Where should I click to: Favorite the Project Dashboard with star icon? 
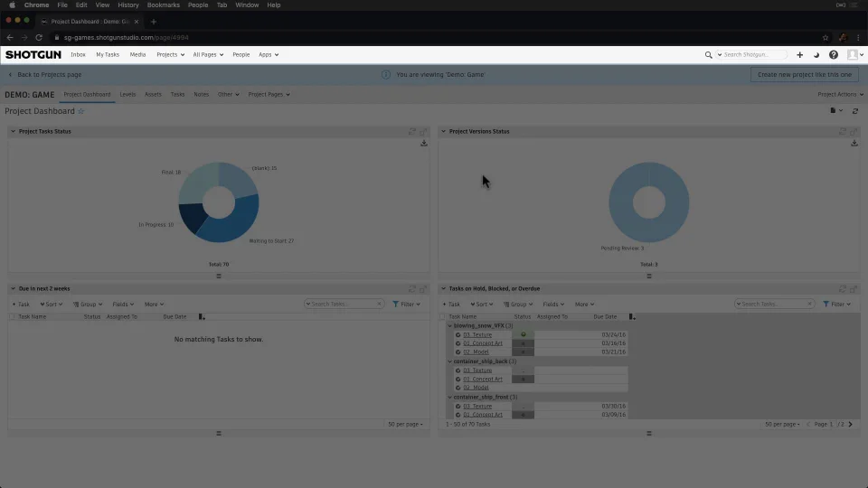coord(80,111)
